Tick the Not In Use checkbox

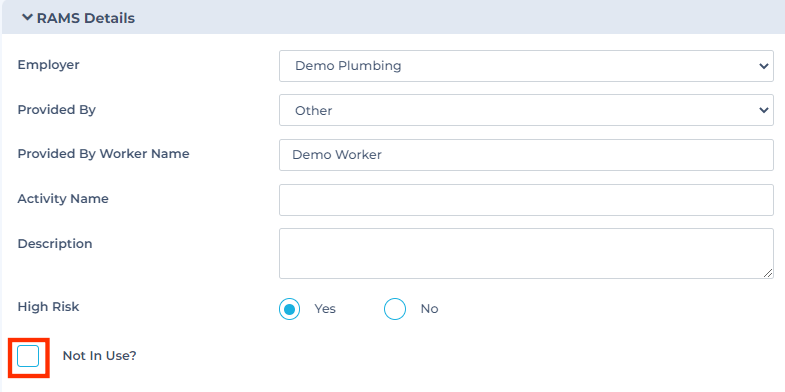pos(28,356)
